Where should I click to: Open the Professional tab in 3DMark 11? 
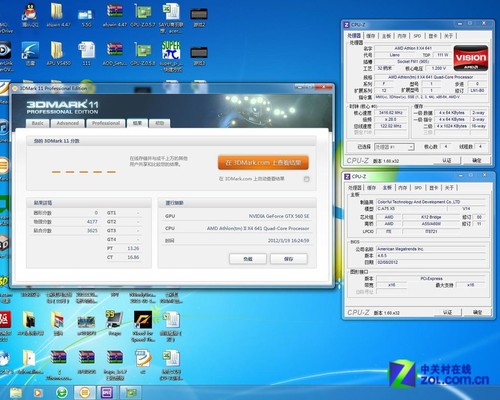pos(106,123)
